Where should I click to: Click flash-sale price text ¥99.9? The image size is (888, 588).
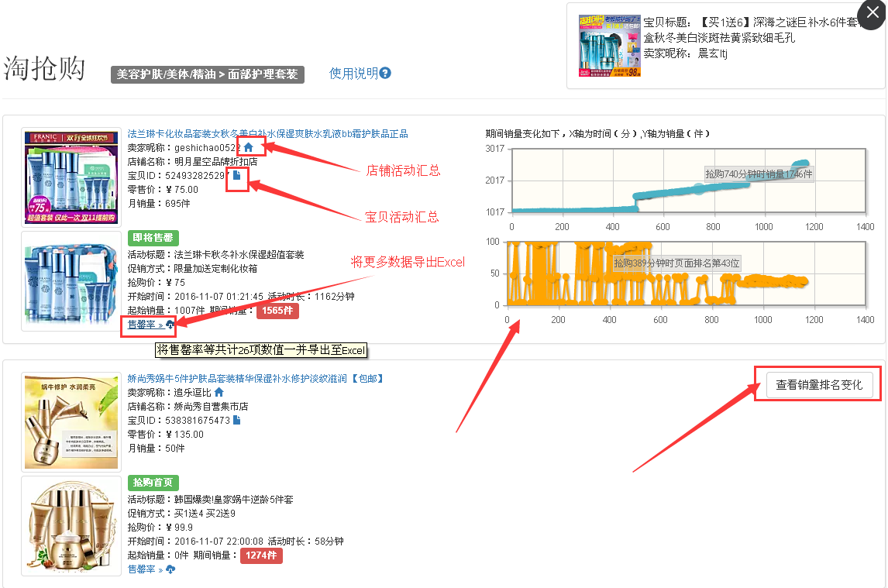click(x=179, y=528)
